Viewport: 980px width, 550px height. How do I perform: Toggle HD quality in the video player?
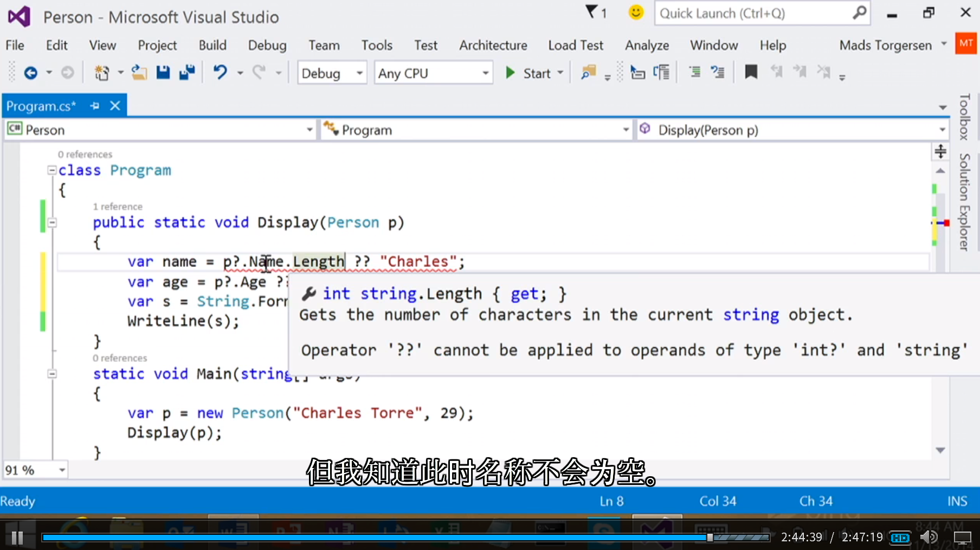click(x=900, y=538)
